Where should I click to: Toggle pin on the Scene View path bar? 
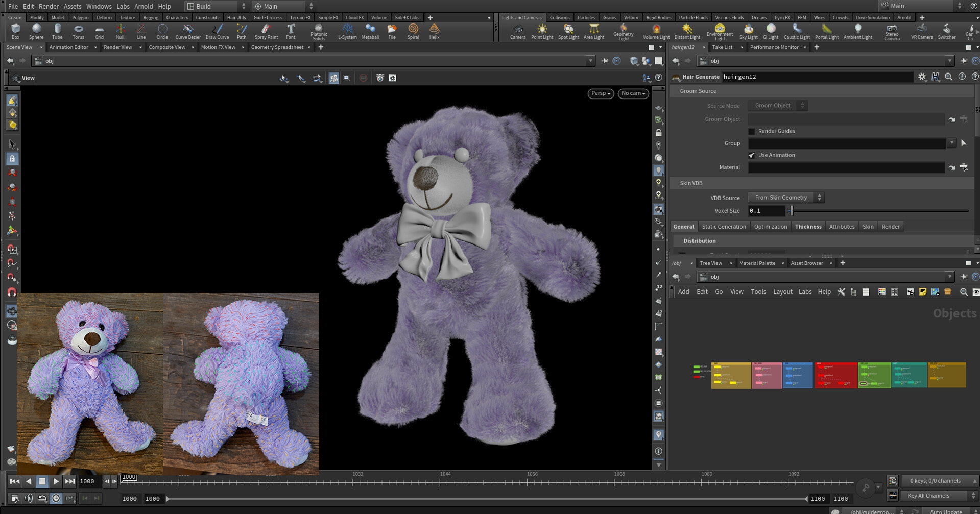(605, 61)
